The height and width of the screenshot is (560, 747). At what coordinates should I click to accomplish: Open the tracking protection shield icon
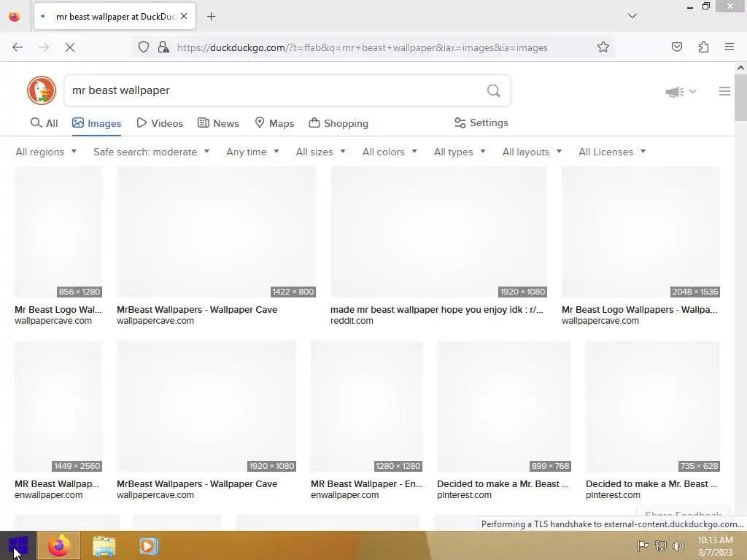coord(144,47)
